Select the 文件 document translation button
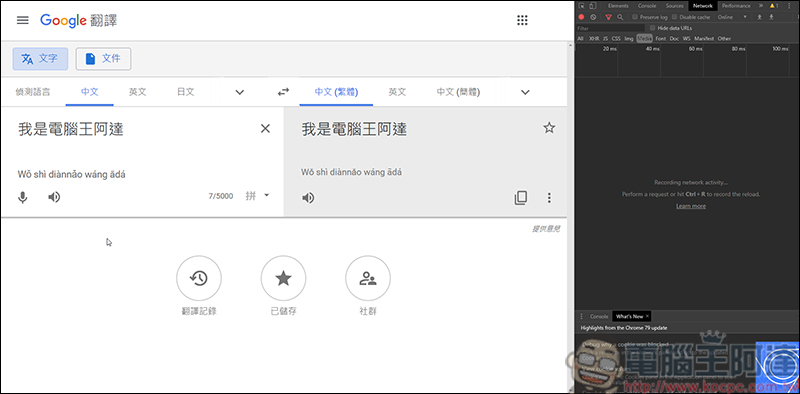Image resolution: width=800 pixels, height=394 pixels. point(103,59)
